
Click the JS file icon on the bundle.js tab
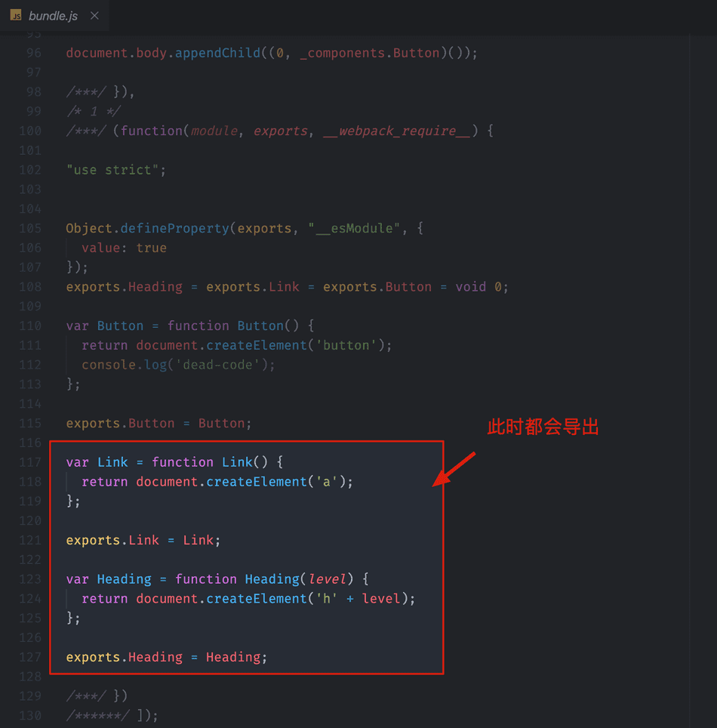click(16, 16)
